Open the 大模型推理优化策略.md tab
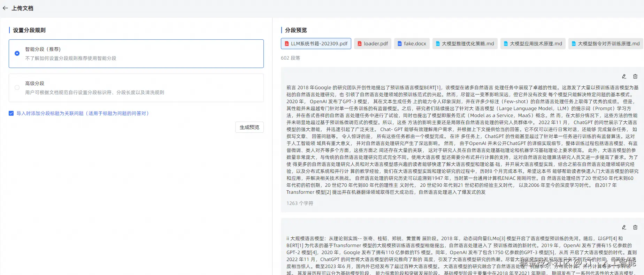This screenshot has height=275, width=644. (465, 44)
